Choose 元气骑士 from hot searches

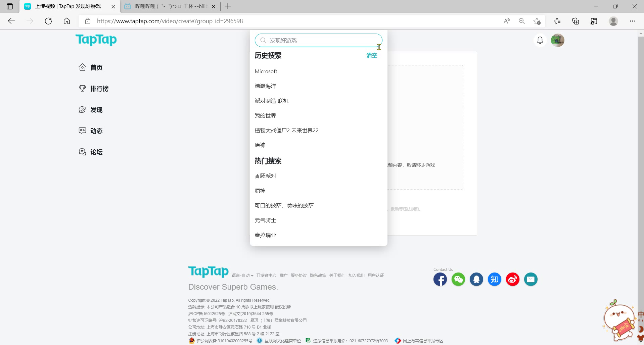pos(265,220)
